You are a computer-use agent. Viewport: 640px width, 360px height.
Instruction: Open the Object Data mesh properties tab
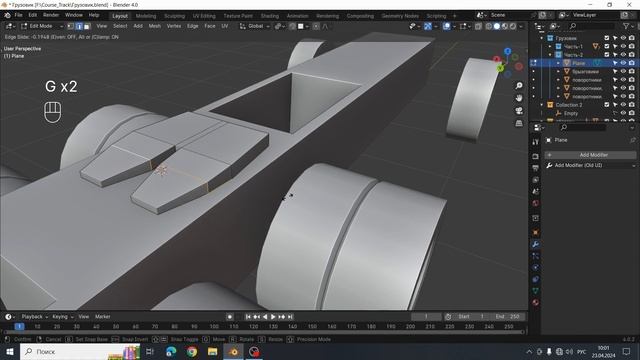pyautogui.click(x=536, y=291)
